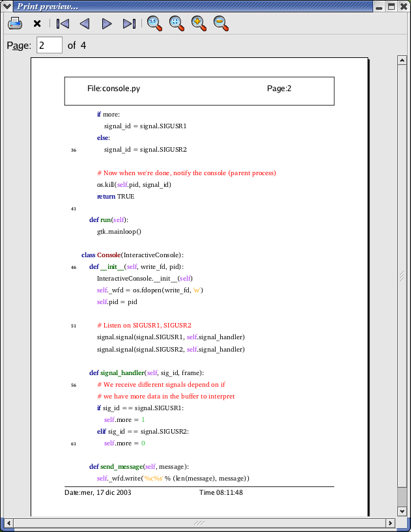Click the horizontal scrollbar thumb

click(x=199, y=523)
